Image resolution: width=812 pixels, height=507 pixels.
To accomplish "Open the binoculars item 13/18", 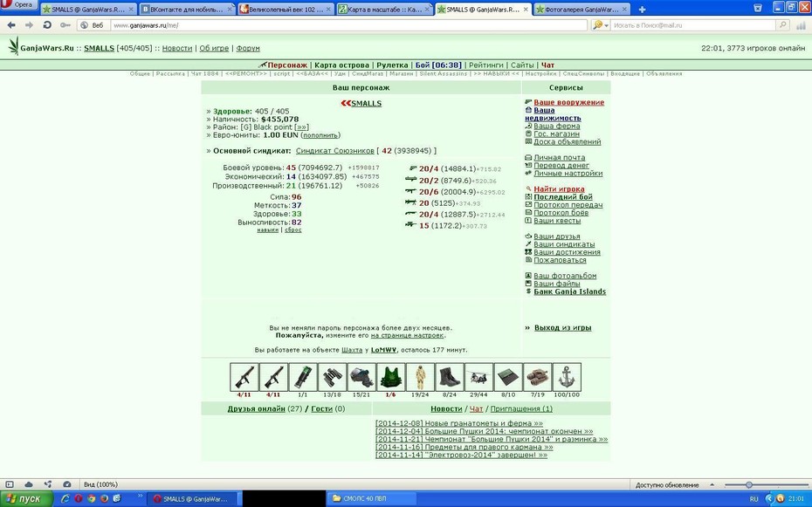I will coord(332,377).
